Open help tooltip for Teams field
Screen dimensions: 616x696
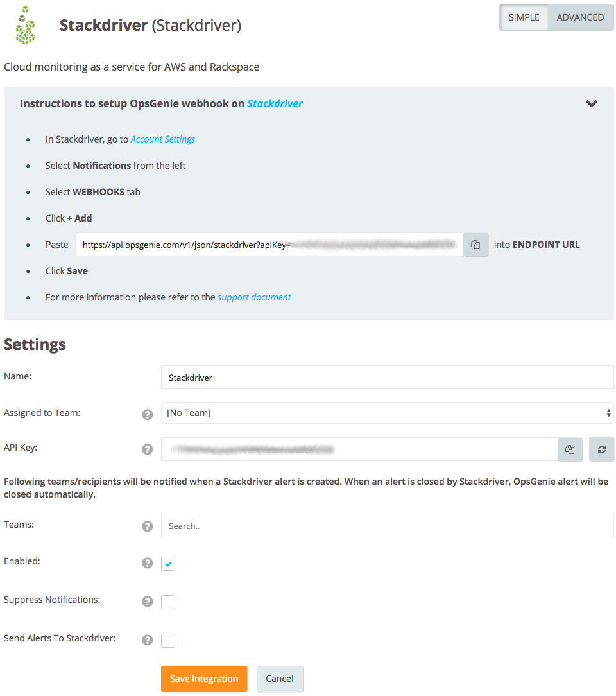tap(147, 526)
